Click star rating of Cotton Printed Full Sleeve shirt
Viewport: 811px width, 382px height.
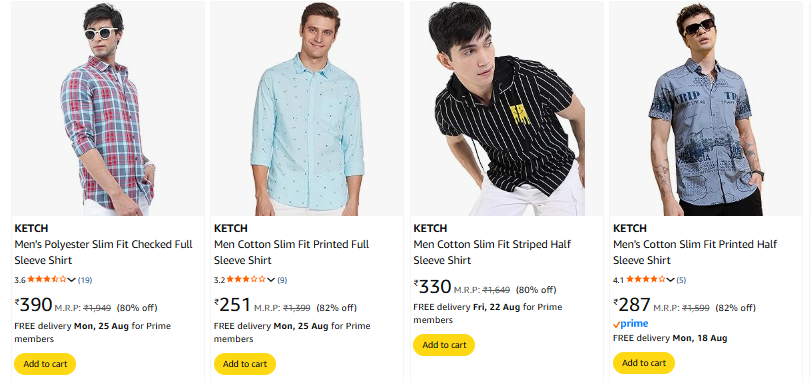click(246, 280)
